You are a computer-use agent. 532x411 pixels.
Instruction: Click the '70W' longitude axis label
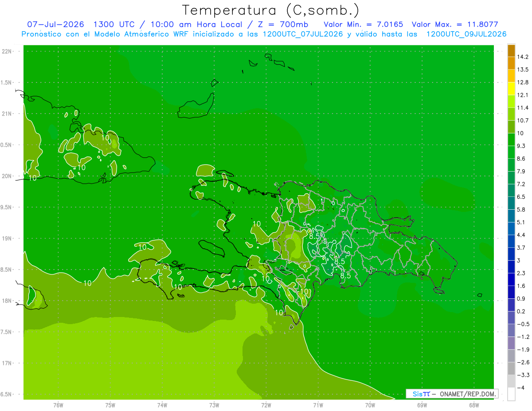coord(370,405)
